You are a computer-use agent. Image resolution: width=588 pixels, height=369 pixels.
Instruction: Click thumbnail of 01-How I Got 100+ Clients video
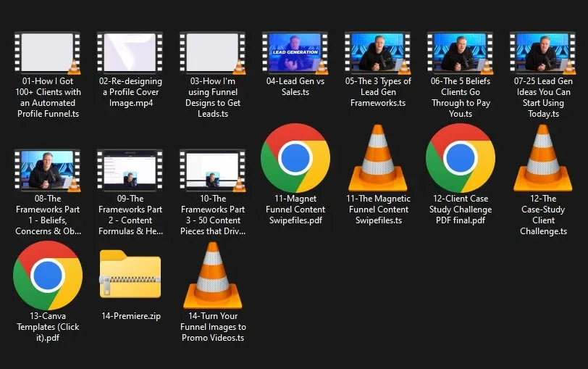tap(48, 53)
